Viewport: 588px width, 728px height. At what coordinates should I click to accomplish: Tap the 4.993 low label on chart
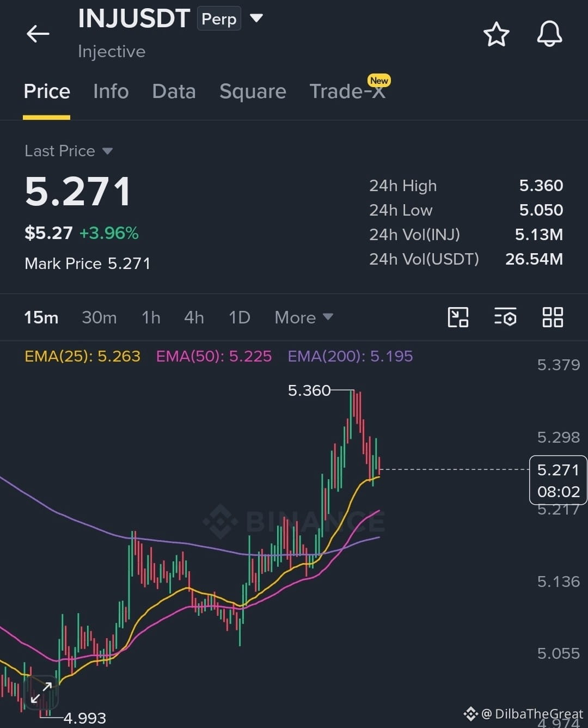coord(85,718)
